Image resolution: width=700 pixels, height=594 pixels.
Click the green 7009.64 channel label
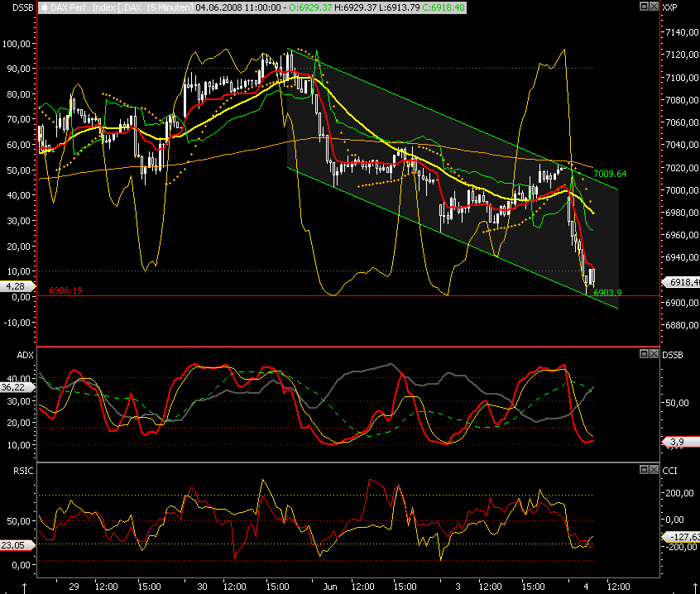(x=610, y=174)
